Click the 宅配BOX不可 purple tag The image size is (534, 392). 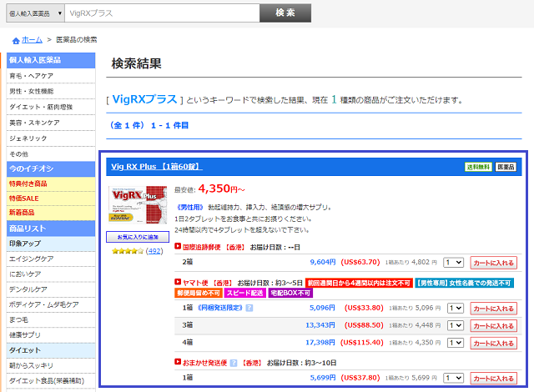point(290,293)
